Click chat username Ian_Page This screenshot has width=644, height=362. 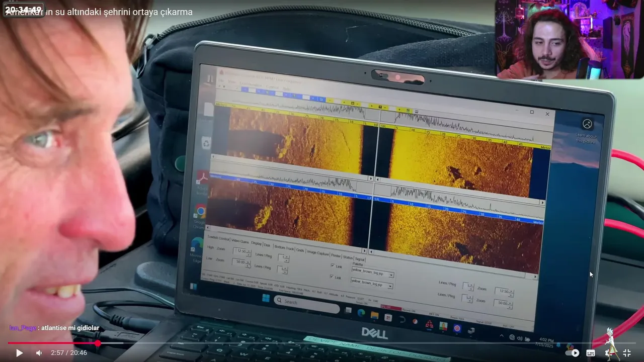23,328
